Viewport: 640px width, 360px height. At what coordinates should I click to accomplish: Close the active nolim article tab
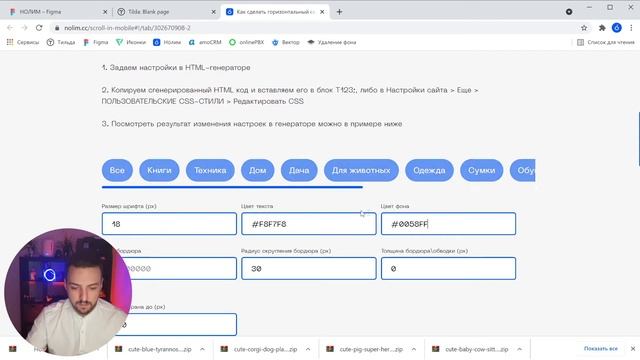click(x=322, y=12)
